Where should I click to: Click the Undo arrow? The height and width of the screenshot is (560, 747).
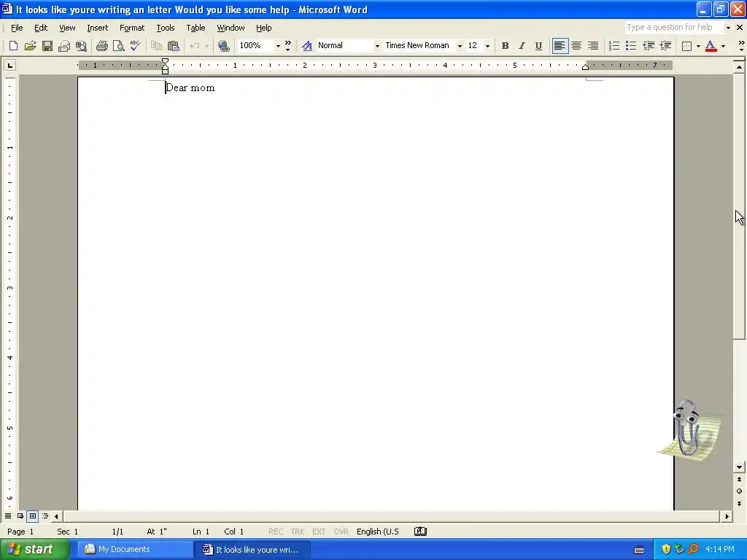tap(194, 46)
